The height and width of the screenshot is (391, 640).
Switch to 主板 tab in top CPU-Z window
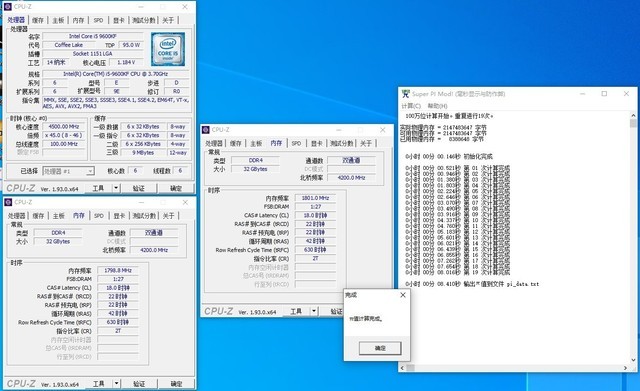(x=58, y=20)
